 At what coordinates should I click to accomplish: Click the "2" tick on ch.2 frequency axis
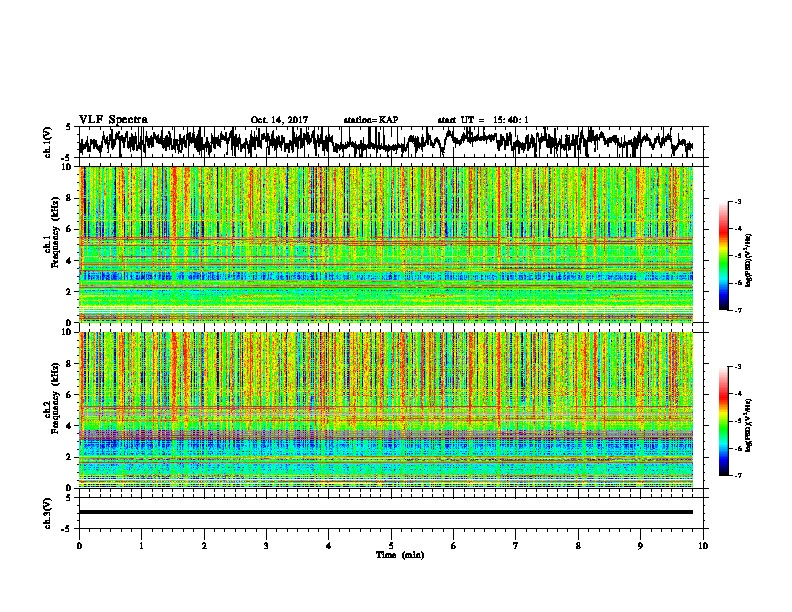70,457
